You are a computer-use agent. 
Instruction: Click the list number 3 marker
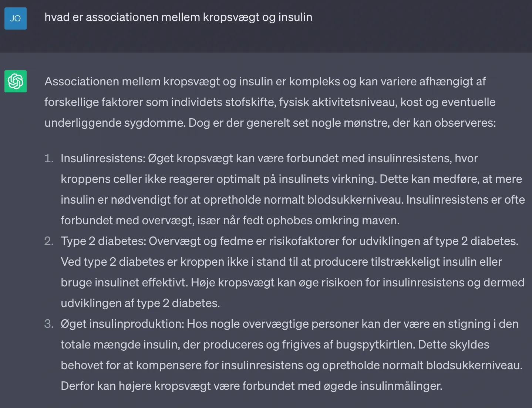[49, 324]
